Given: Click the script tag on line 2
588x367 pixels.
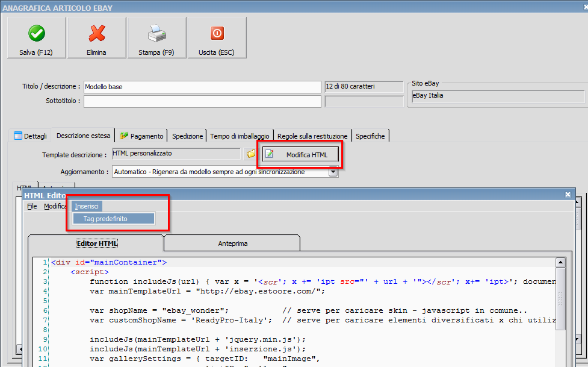Looking at the screenshot, I should [x=90, y=272].
